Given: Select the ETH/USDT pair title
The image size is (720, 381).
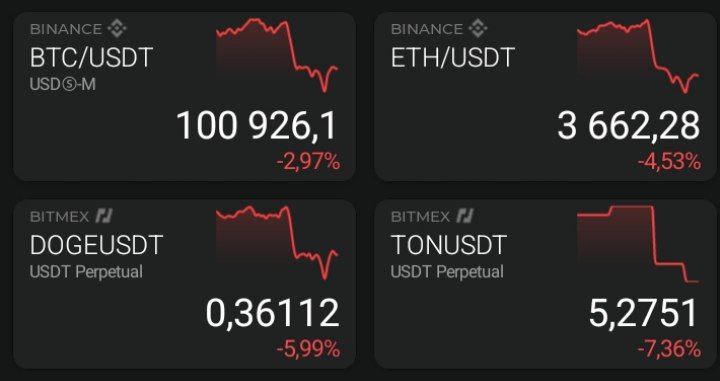Looking at the screenshot, I should 452,58.
